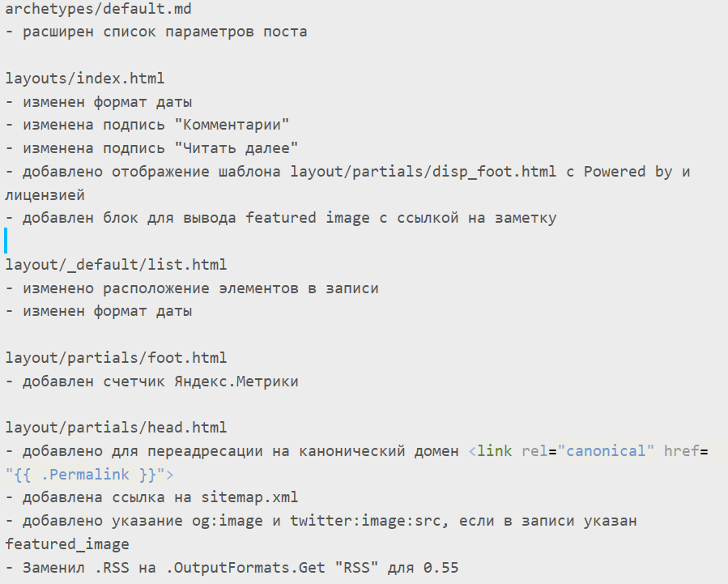This screenshot has width=728, height=584.
Task: Click the word "лицензией"
Action: (45, 195)
